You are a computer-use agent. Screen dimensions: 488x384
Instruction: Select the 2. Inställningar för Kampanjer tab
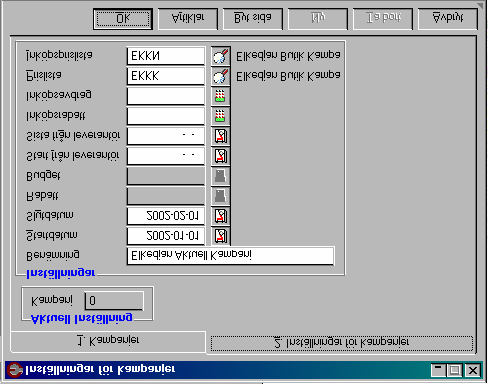(342, 343)
